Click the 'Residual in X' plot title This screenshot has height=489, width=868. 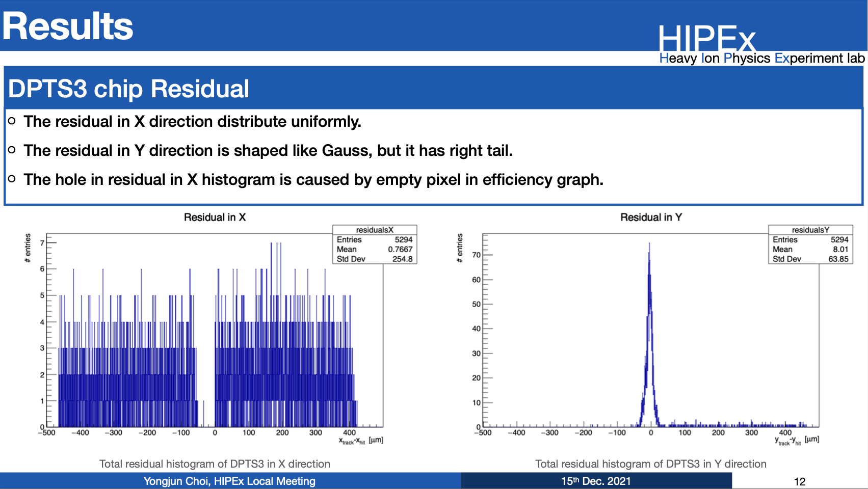(215, 218)
